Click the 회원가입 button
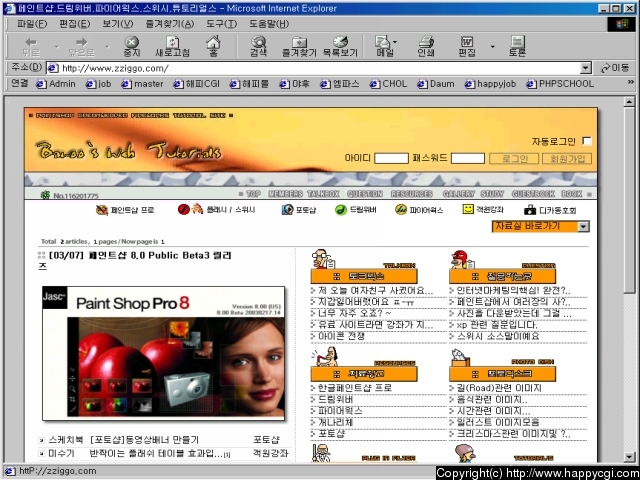 click(567, 158)
